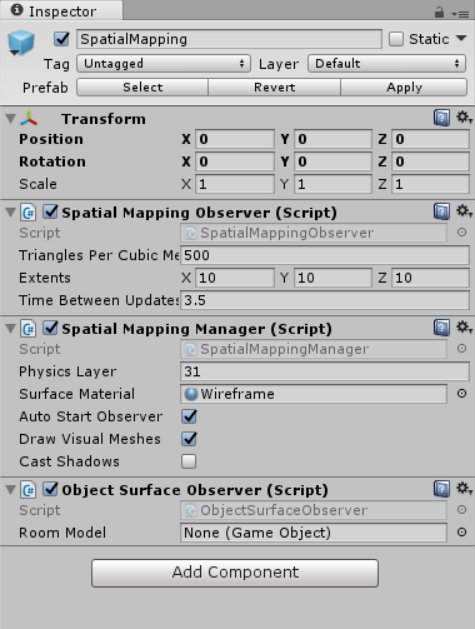Viewport: 475px width, 629px height.
Task: Uncheck Draw Visual Meshes option
Action: [189, 439]
